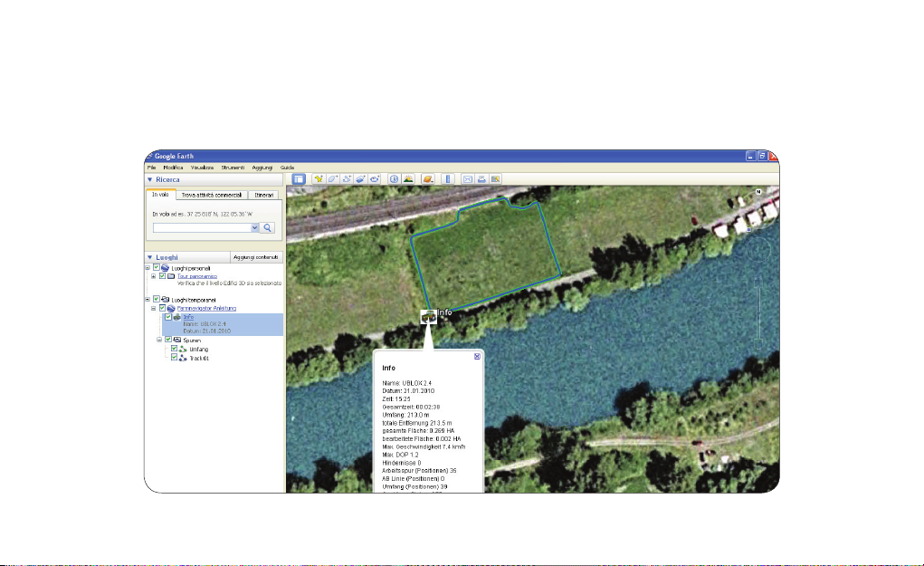This screenshot has height=566, width=924.
Task: Click the folder icon beside Luoghi temporanei
Action: click(x=166, y=300)
